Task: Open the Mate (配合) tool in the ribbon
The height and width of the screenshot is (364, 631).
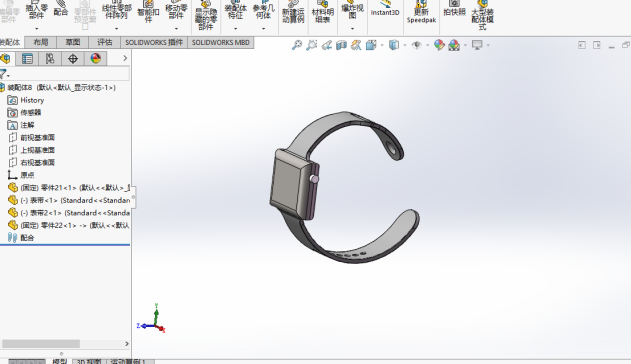Action: [61, 9]
